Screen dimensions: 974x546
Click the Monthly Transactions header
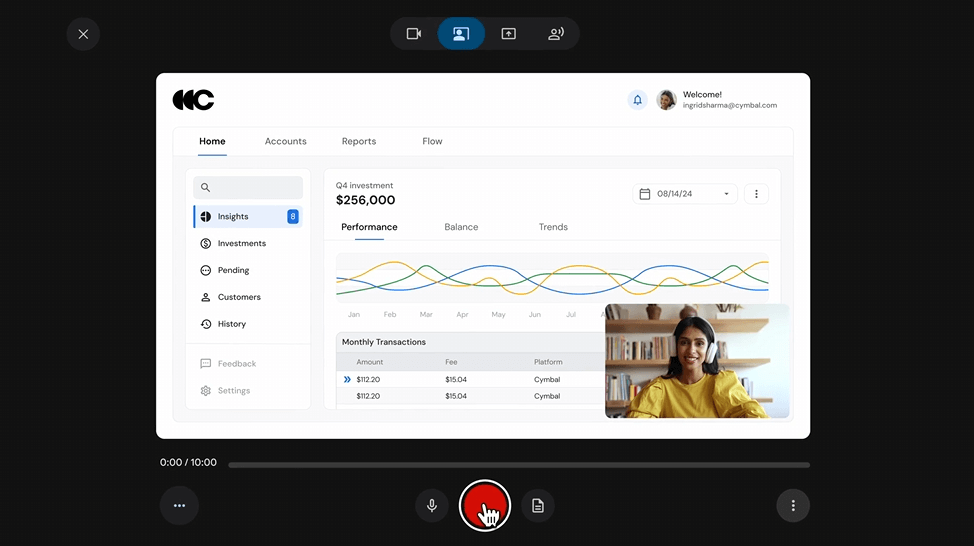(384, 342)
